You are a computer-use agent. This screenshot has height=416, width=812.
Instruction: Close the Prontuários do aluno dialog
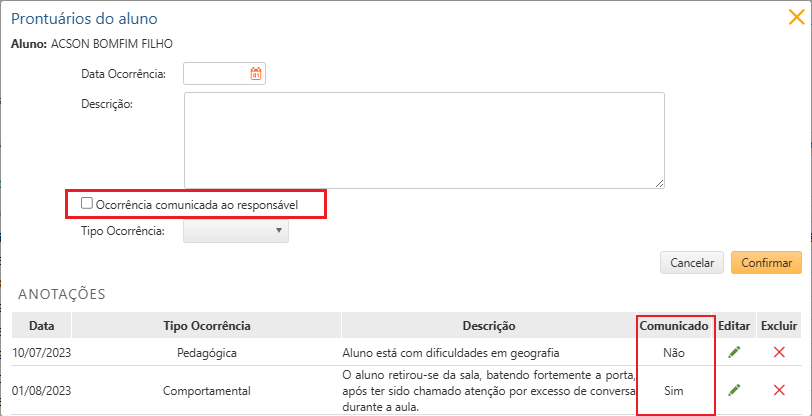tap(797, 17)
